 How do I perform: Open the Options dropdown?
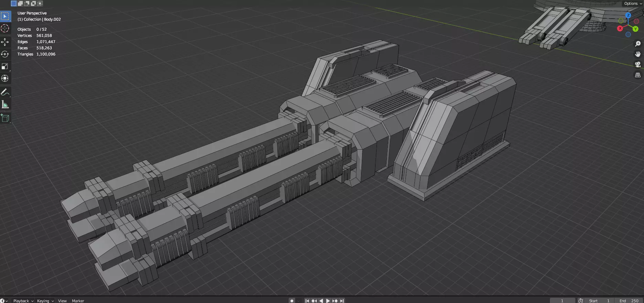pyautogui.click(x=633, y=3)
